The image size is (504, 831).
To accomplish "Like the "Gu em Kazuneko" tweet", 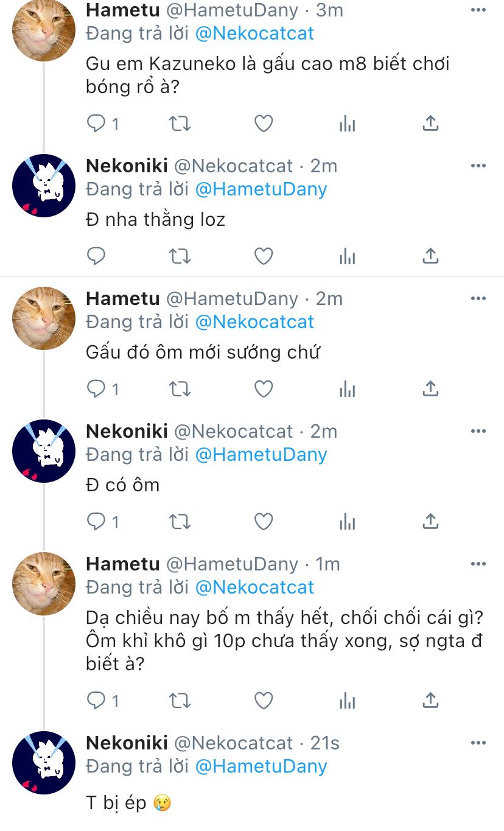I will 263,124.
